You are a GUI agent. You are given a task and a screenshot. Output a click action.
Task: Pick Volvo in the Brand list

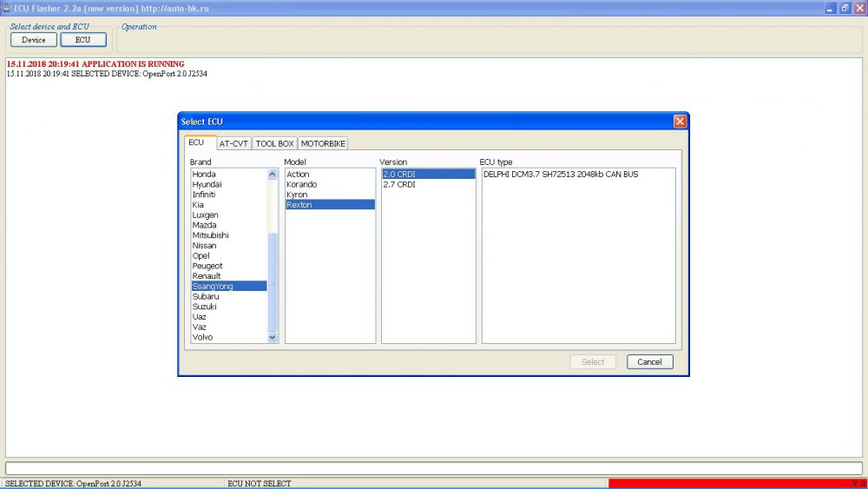203,337
